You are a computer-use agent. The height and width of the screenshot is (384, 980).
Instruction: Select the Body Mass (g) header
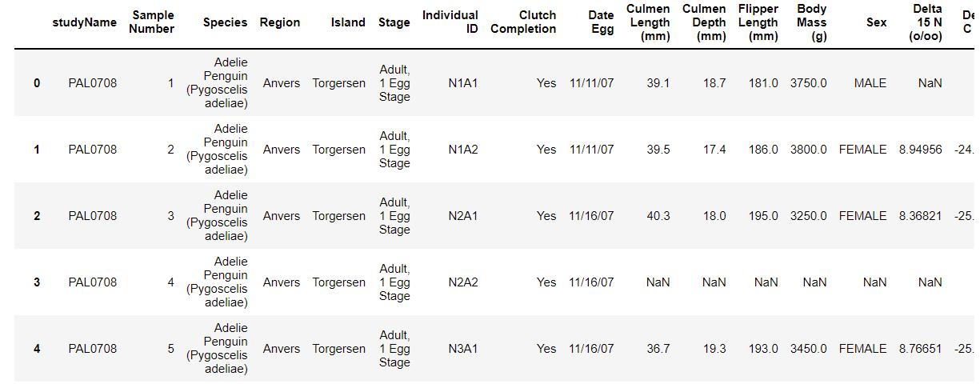(x=812, y=22)
